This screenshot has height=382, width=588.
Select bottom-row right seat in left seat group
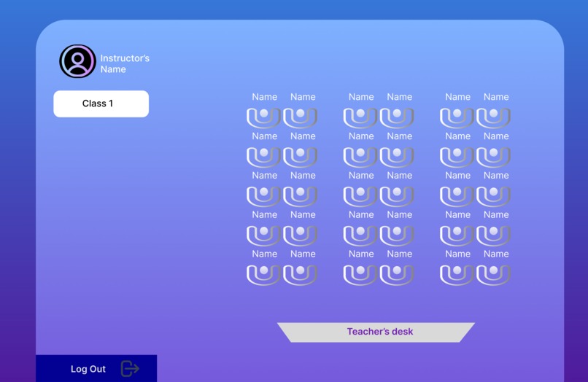click(x=301, y=275)
